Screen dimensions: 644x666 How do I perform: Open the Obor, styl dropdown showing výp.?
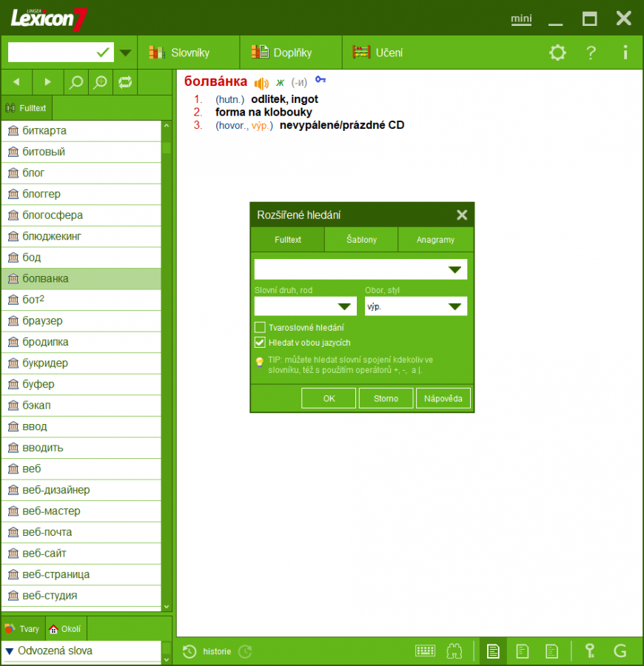click(415, 306)
